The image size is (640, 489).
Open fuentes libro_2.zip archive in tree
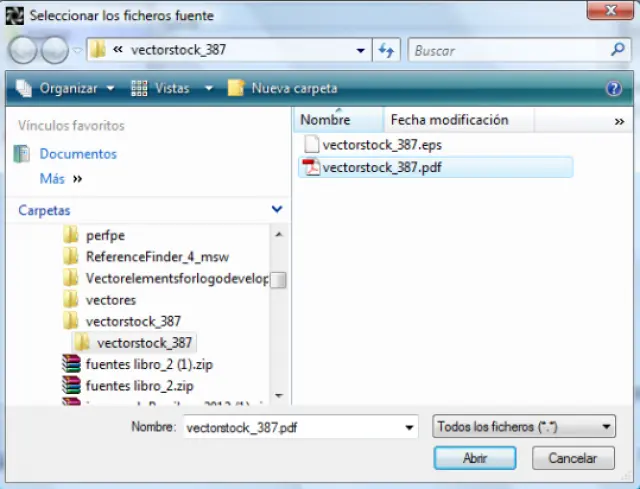point(139,385)
